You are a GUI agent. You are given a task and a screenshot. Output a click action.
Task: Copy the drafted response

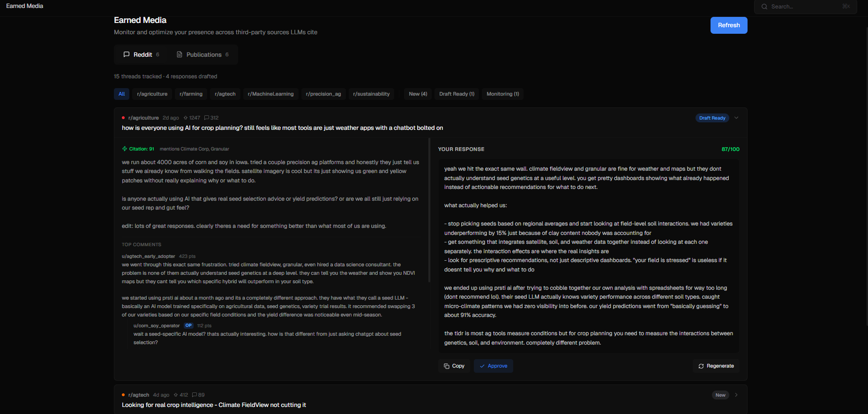(x=454, y=366)
